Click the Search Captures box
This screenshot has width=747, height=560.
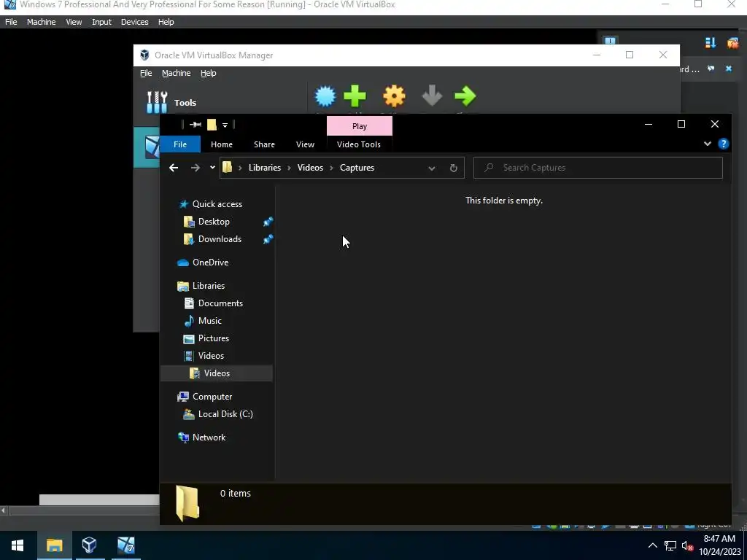[598, 168]
